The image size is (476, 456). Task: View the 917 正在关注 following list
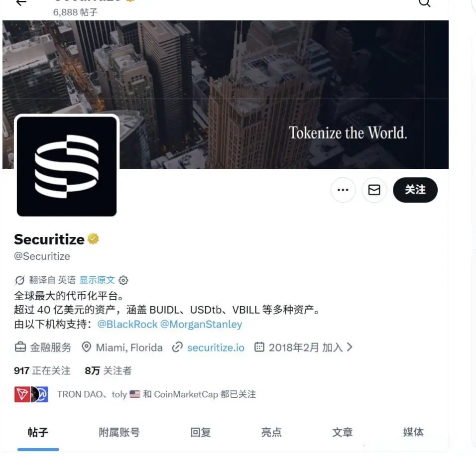tap(42, 371)
